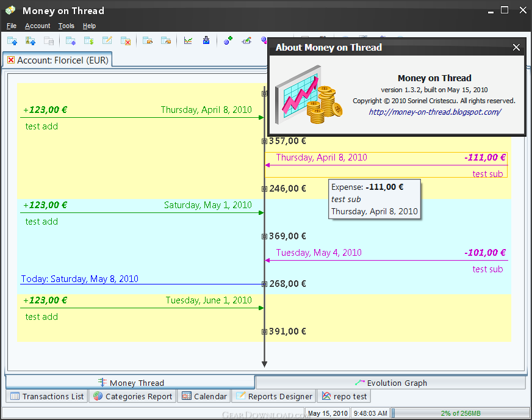Maximize the Money on Thread window
The image size is (532, 420).
point(505,10)
